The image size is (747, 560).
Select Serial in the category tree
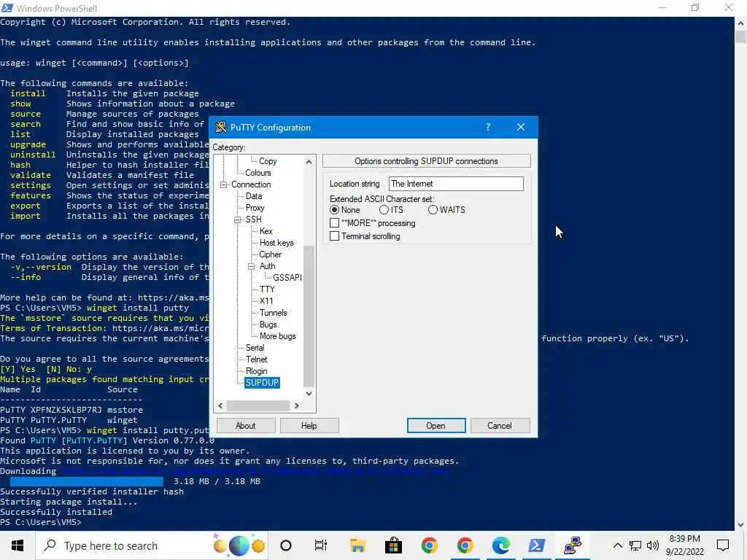point(255,348)
